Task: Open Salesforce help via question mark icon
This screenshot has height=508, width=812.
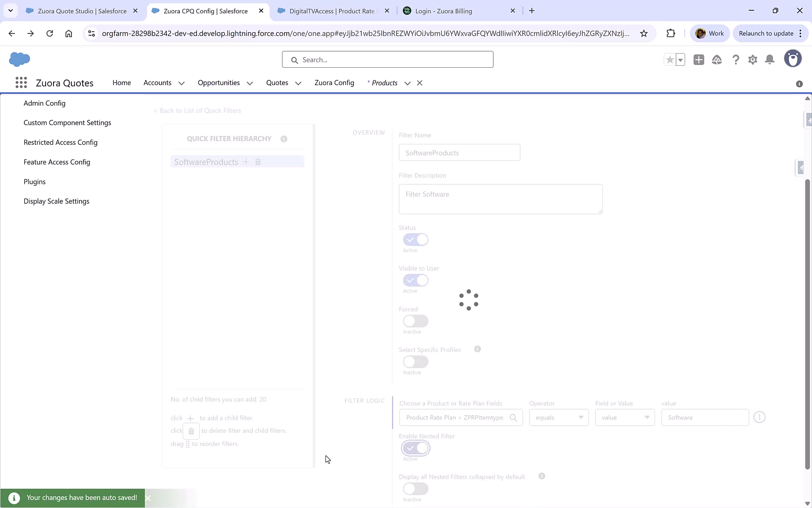Action: [736, 59]
